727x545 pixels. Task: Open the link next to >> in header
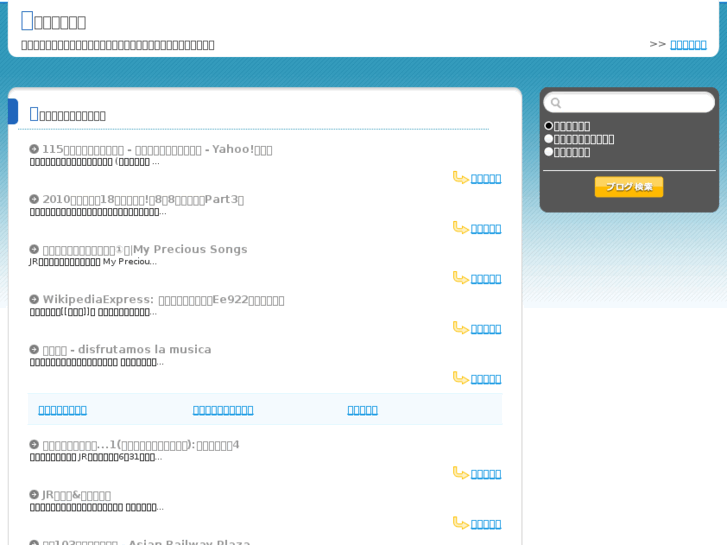[688, 45]
